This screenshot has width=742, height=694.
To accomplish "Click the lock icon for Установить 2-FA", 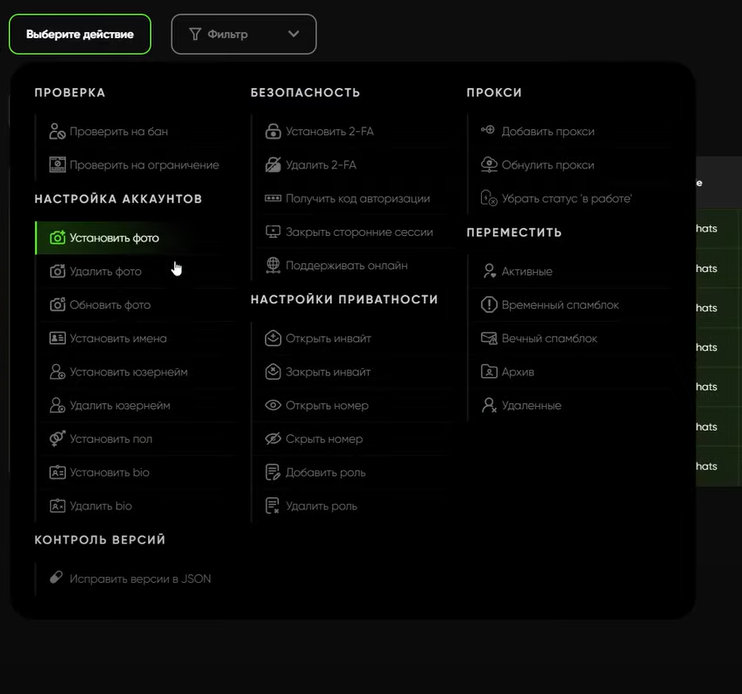I will (x=272, y=131).
